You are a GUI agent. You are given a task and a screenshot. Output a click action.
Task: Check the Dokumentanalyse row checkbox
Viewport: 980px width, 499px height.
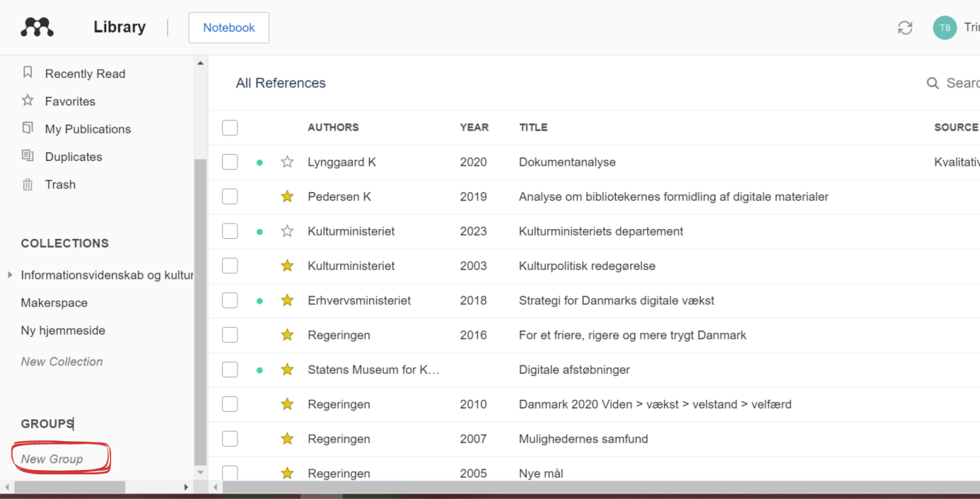coord(230,162)
